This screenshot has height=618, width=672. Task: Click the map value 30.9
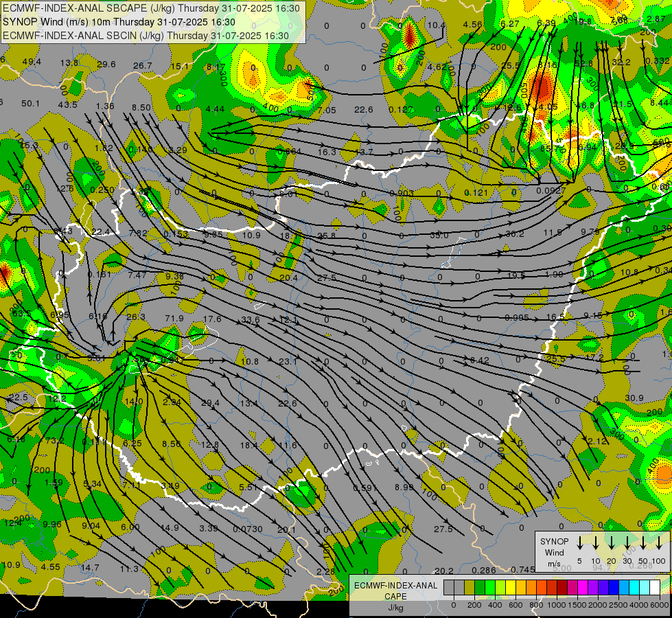click(x=634, y=398)
